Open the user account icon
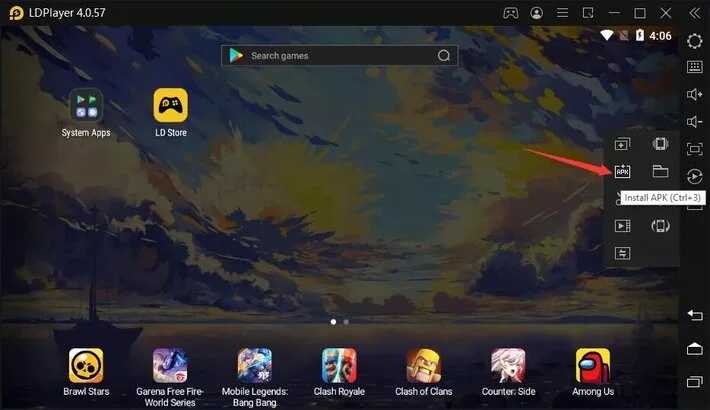This screenshot has width=710, height=410. pyautogui.click(x=537, y=13)
